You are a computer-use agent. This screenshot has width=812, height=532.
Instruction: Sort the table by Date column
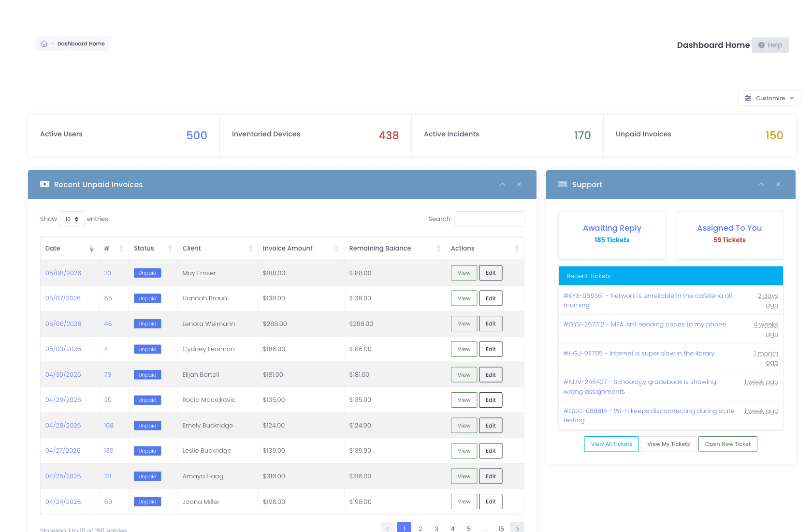point(70,249)
